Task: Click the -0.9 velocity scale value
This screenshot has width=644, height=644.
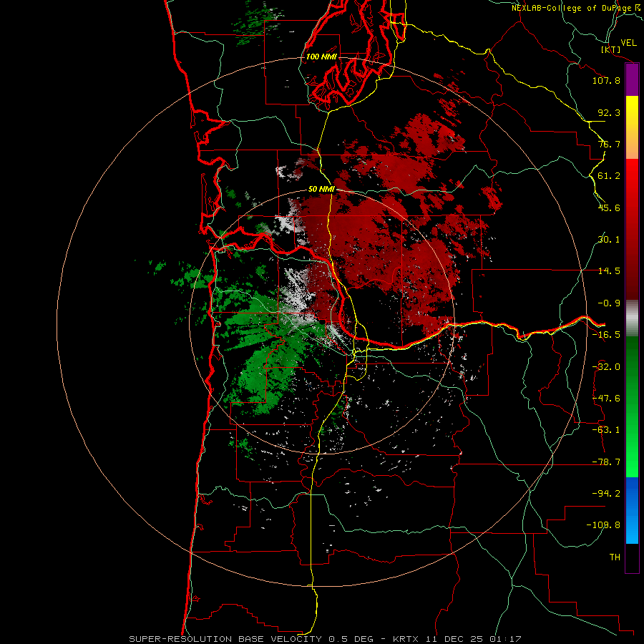Action: [x=609, y=303]
